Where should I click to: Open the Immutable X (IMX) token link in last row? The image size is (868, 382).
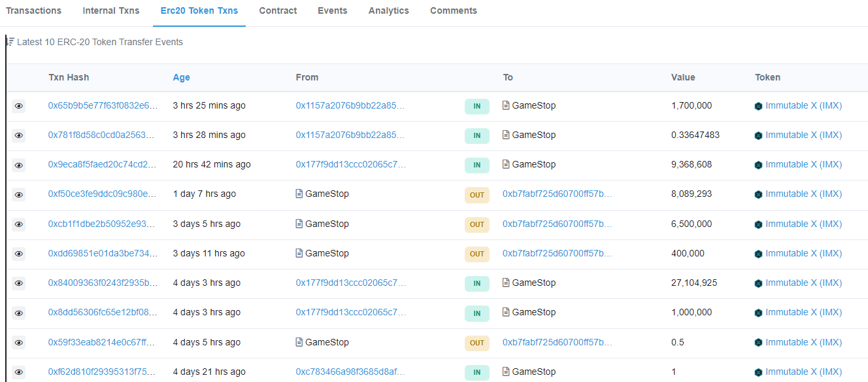pyautogui.click(x=803, y=372)
